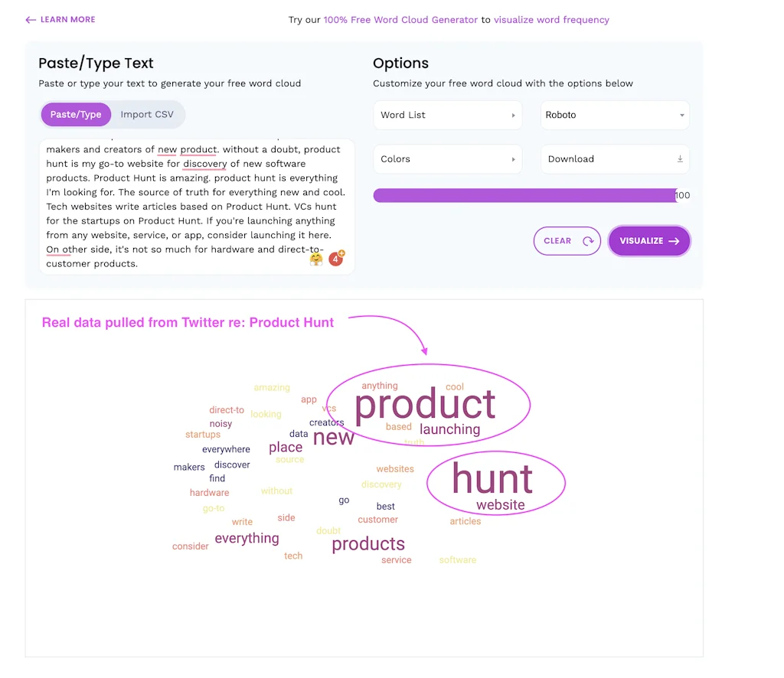The image size is (784, 678).
Task: Click the word "product" in the cloud
Action: [x=425, y=404]
